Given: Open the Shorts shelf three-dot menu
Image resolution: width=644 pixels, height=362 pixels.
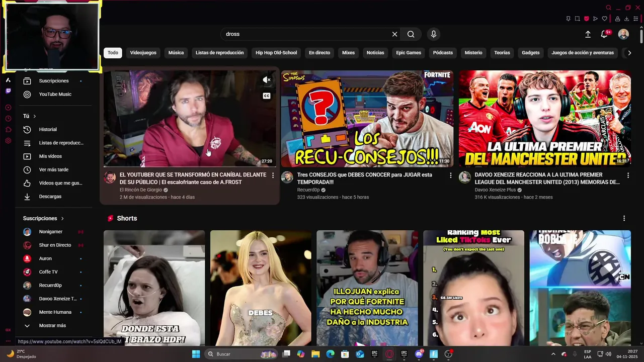Looking at the screenshot, I should click(x=624, y=219).
